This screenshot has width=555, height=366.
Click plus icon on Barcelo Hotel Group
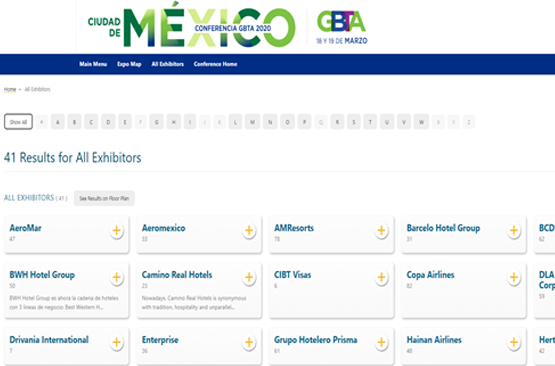click(514, 231)
